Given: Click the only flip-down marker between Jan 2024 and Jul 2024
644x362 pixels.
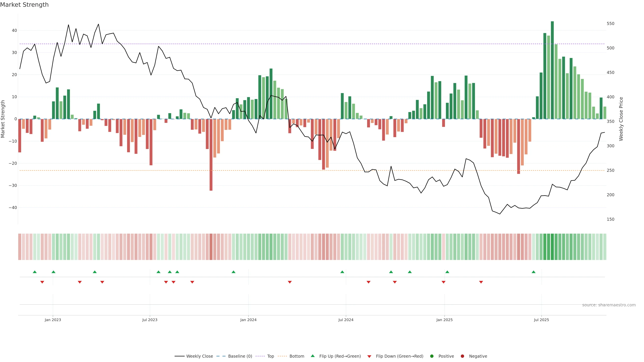Looking at the screenshot, I should (290, 282).
